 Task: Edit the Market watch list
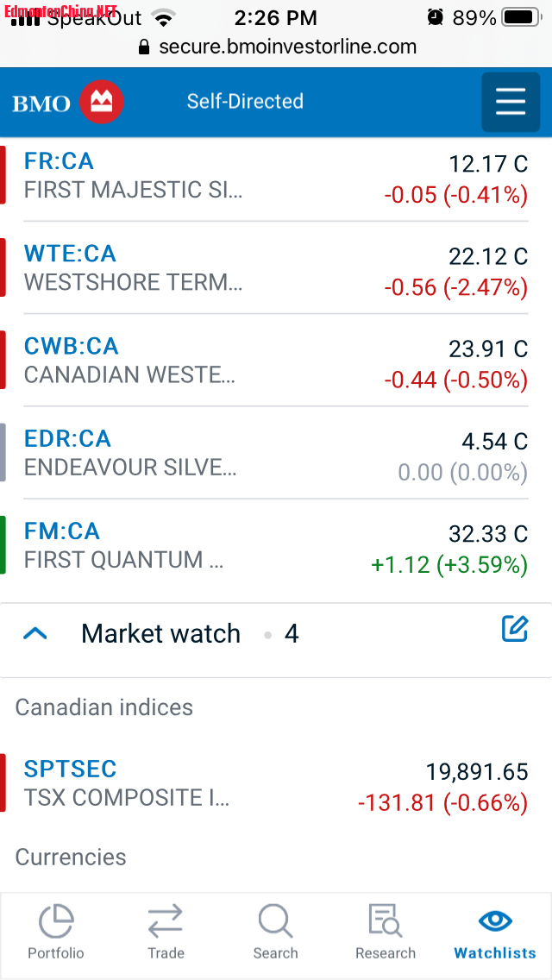[515, 629]
